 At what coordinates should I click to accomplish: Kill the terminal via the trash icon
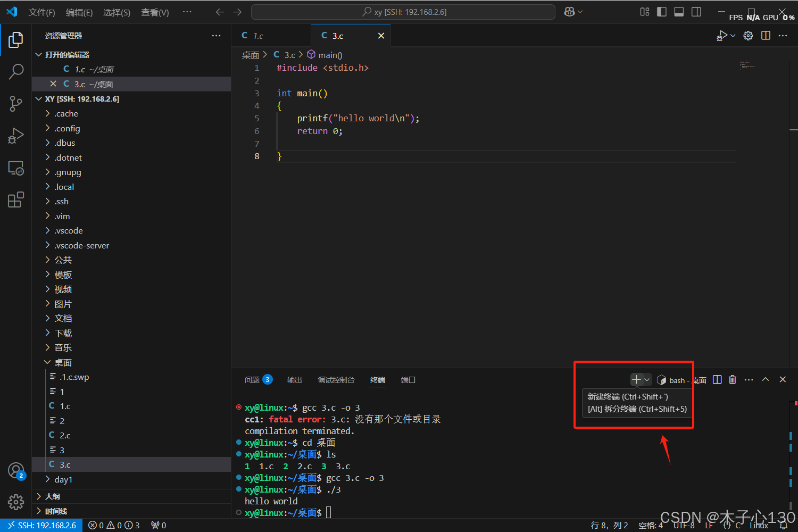733,379
